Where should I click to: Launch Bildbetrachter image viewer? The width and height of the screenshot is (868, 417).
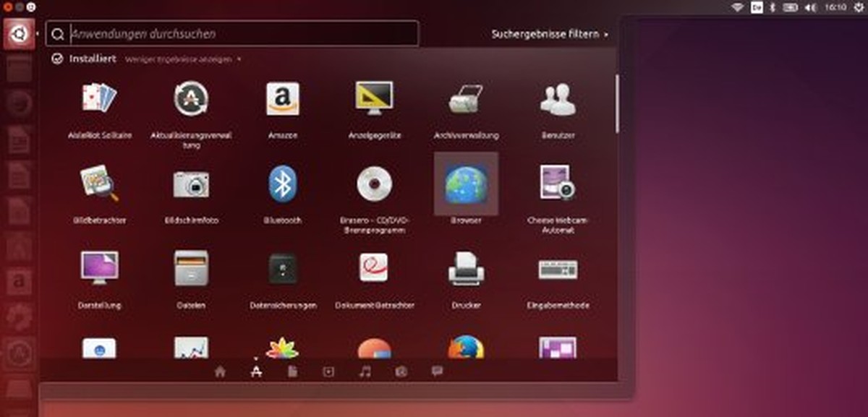click(x=100, y=184)
